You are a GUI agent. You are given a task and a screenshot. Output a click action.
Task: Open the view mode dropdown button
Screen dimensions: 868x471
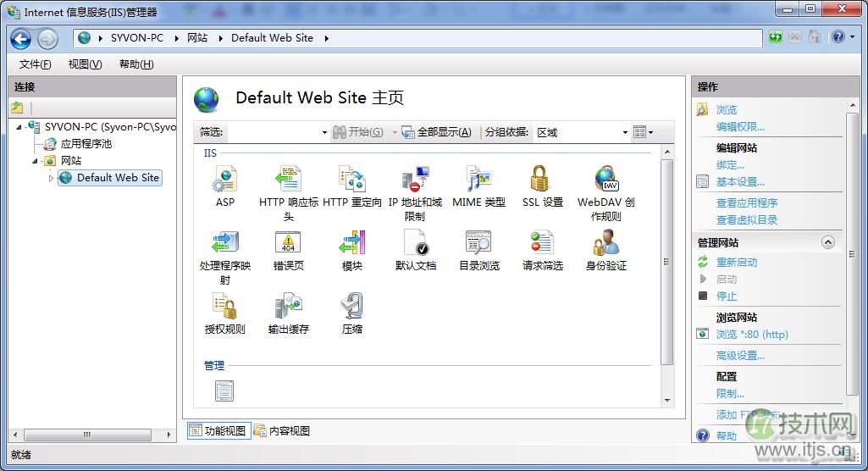tap(644, 131)
